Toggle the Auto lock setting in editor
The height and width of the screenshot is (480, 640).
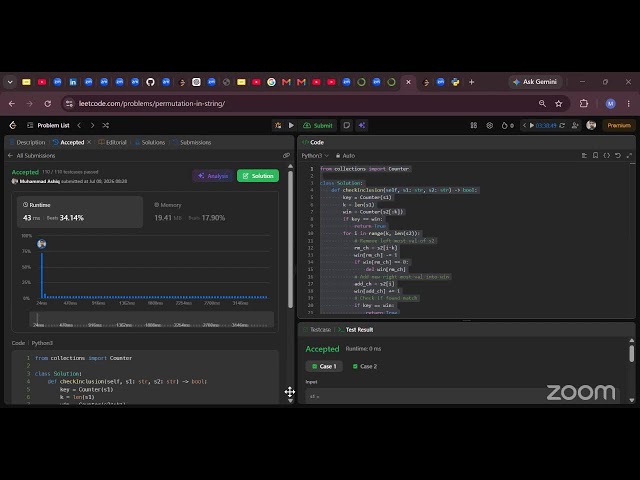(x=345, y=156)
